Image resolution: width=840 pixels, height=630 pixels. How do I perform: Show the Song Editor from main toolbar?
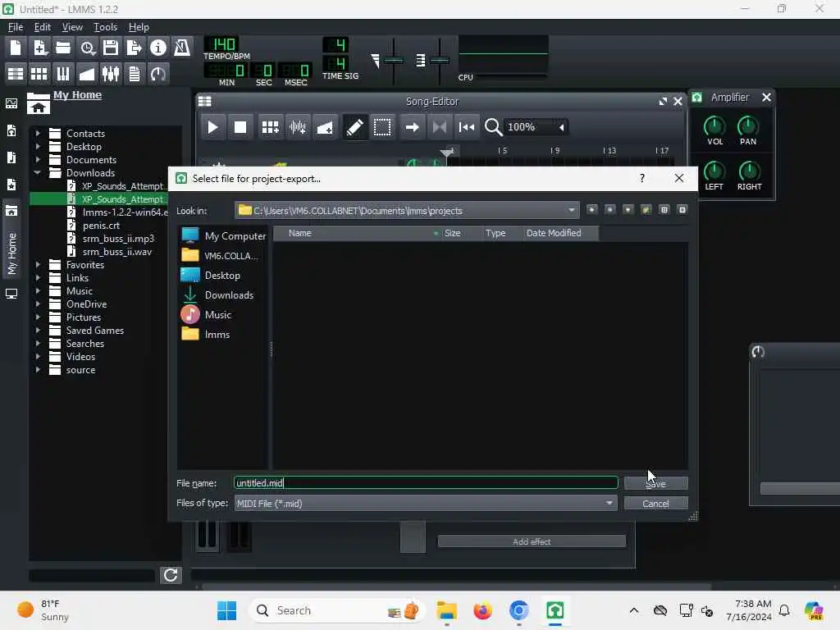point(16,73)
